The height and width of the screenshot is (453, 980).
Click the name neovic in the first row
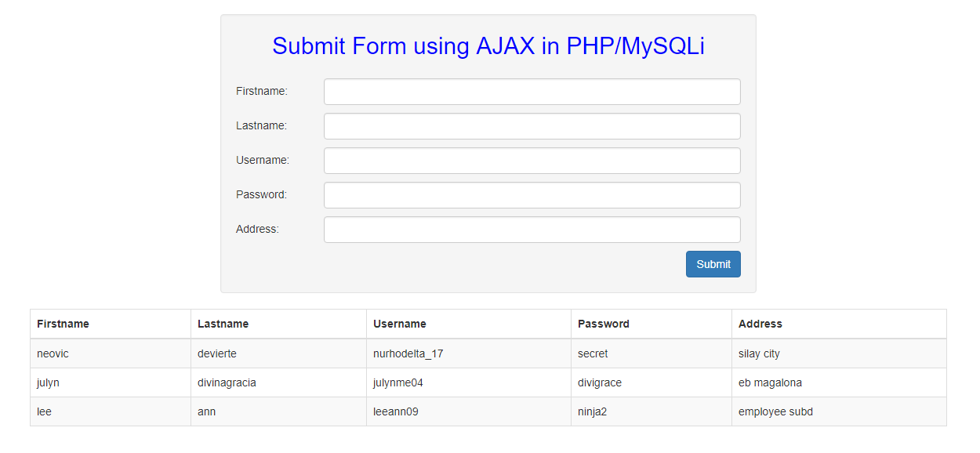(52, 353)
